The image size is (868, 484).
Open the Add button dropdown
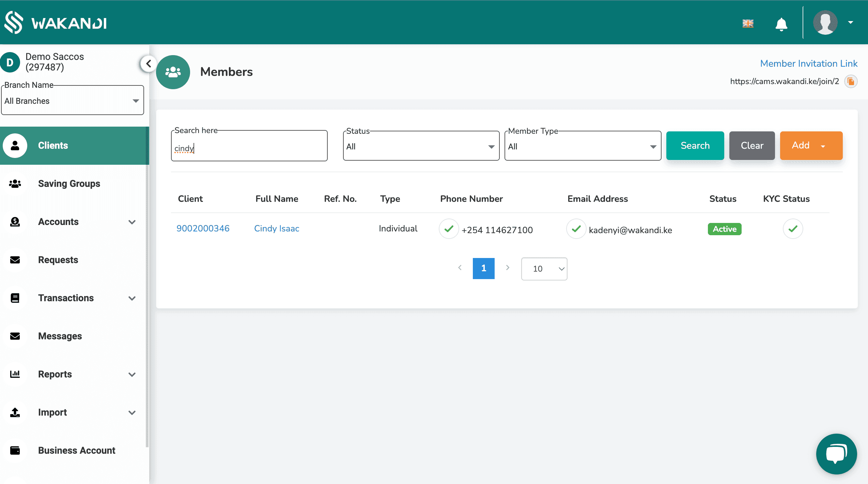click(x=811, y=145)
